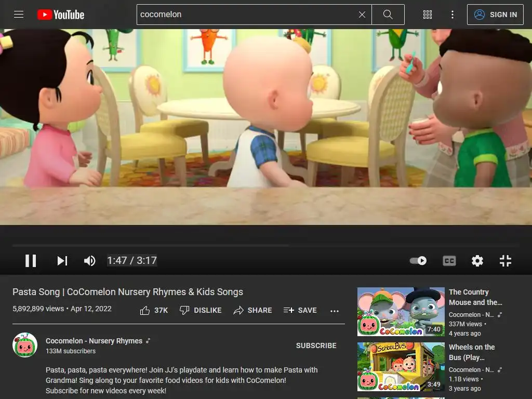
Task: Click the 1:47 / 3:17 time display
Action: (132, 261)
